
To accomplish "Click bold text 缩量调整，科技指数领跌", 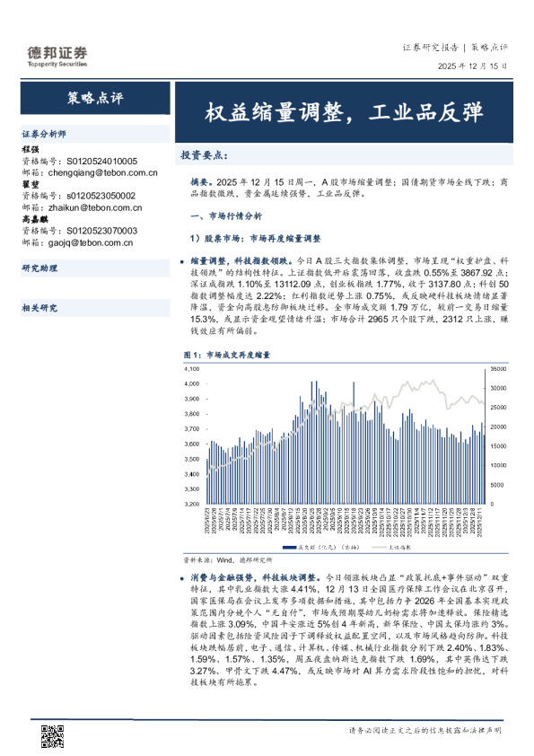I will pos(241,261).
